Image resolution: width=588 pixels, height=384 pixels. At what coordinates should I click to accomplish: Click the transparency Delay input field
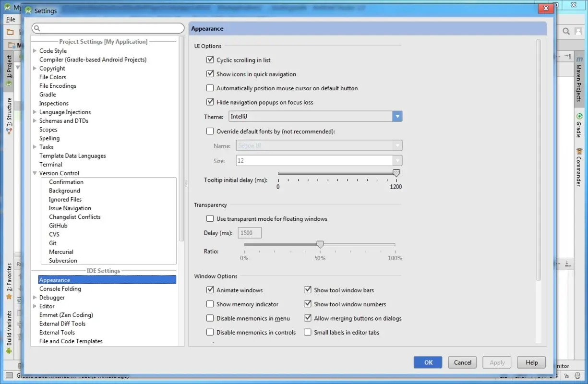tap(249, 232)
